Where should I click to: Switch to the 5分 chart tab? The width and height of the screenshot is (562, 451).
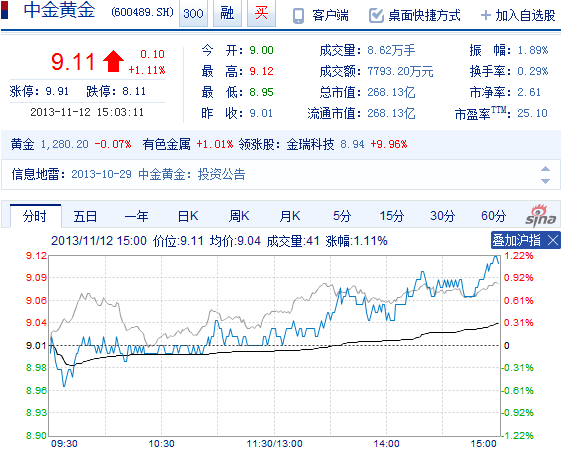tap(342, 216)
